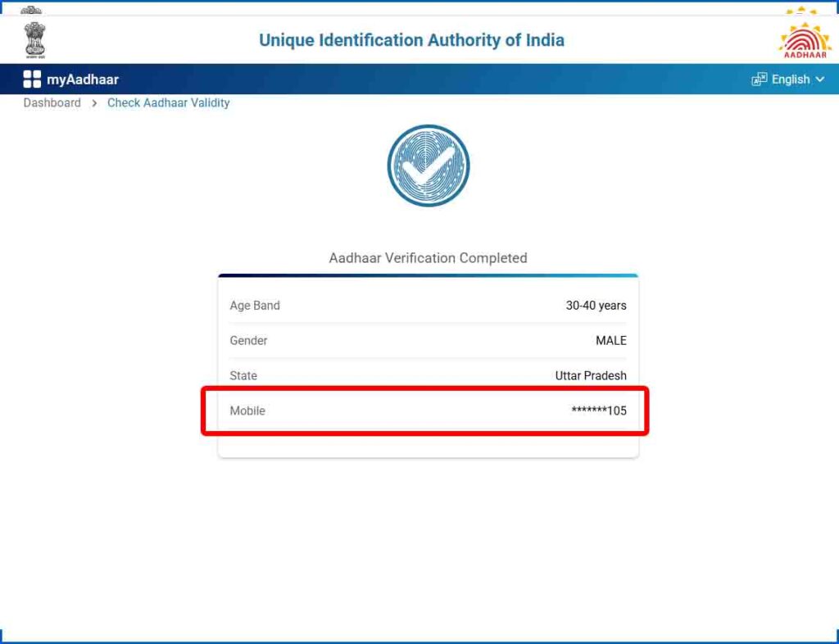Open the Dashboard breadcrumb page
The width and height of the screenshot is (839, 644).
[52, 102]
